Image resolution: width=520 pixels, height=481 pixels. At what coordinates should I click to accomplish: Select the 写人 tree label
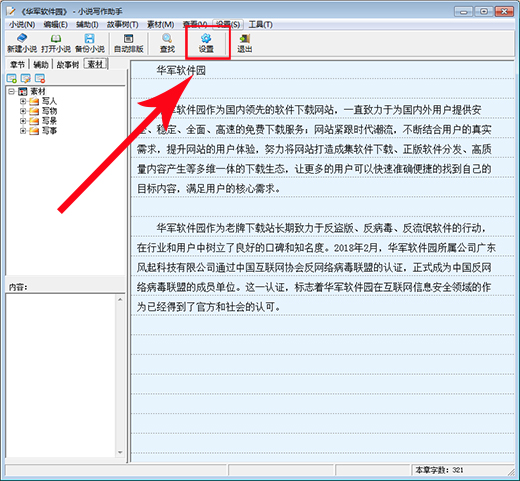pyautogui.click(x=49, y=101)
